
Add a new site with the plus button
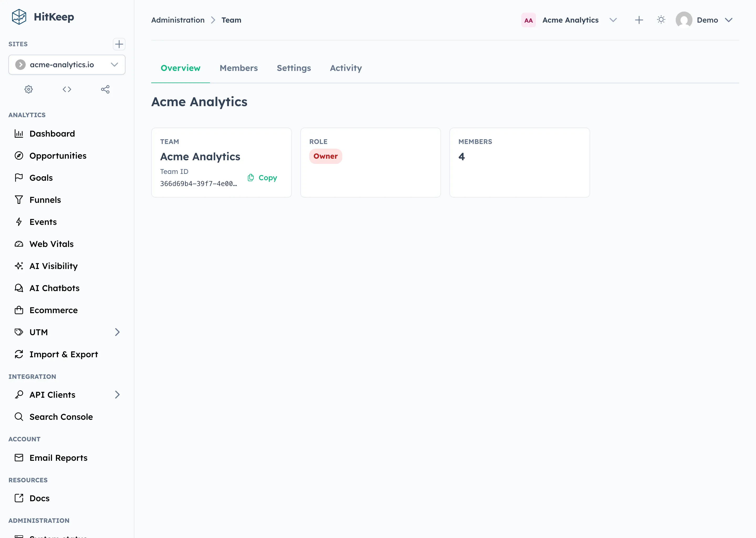click(119, 44)
